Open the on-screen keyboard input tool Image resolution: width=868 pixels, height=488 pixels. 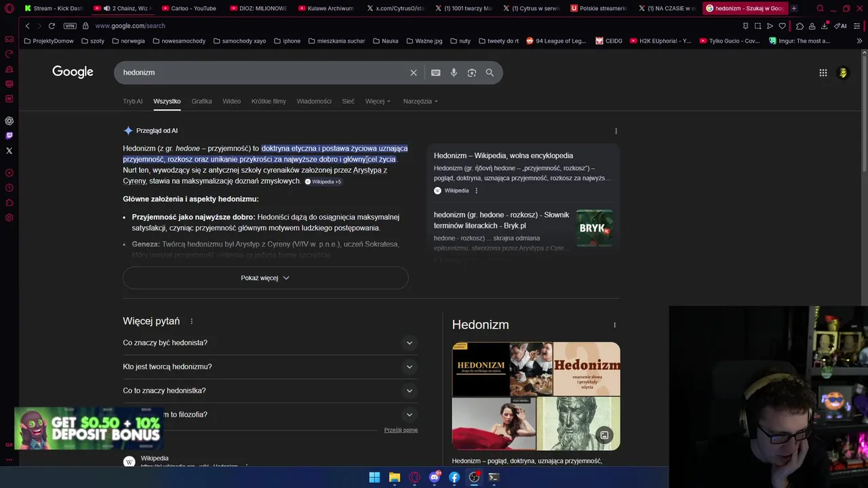tap(435, 73)
